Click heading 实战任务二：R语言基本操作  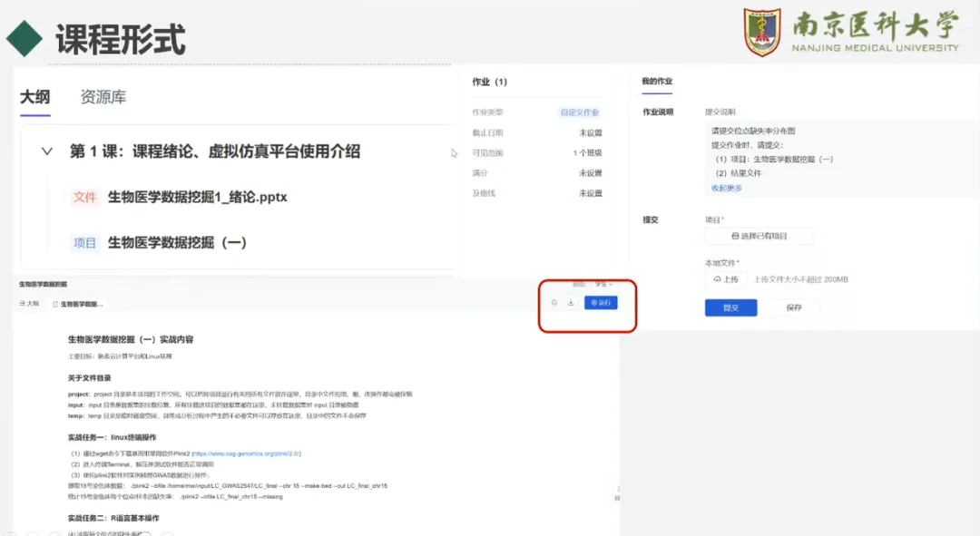click(113, 518)
